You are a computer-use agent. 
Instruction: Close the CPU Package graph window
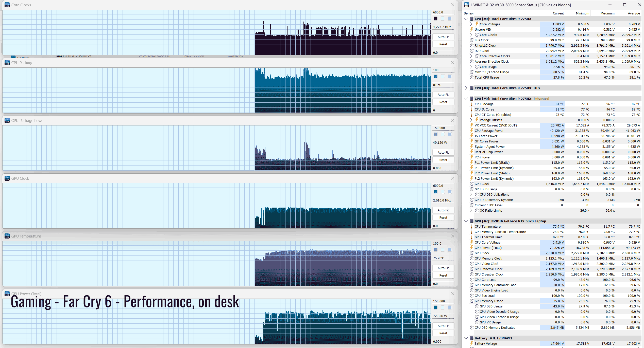tap(453, 63)
